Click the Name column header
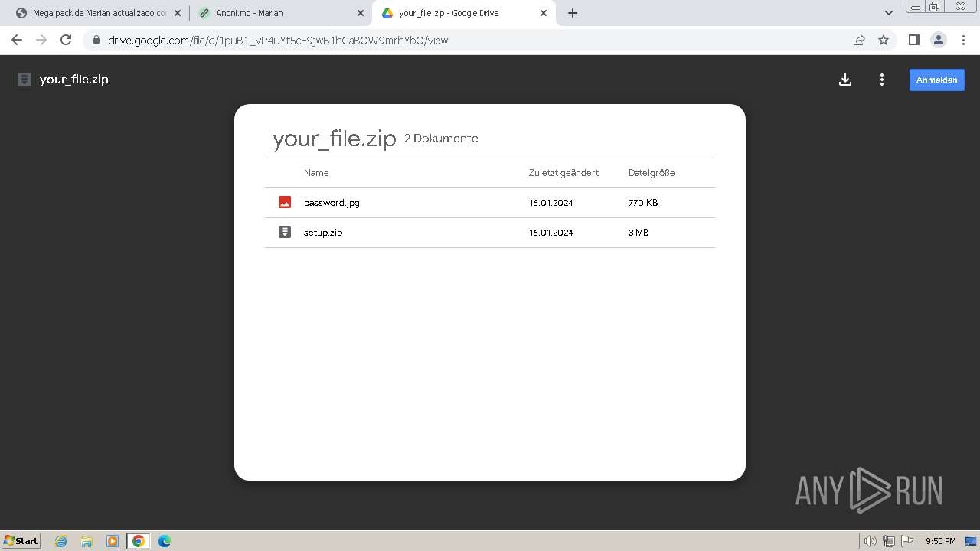980x551 pixels. (x=316, y=173)
